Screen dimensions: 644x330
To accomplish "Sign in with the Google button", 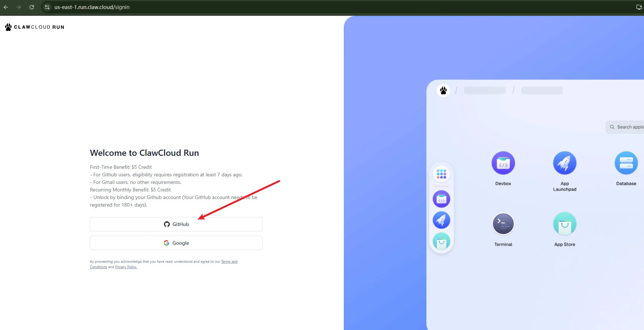I will pyautogui.click(x=176, y=243).
